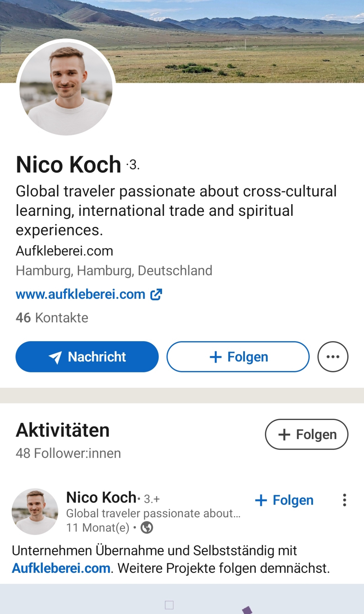View the 46 Kontakte connections list
Screen dimensions: 364x614
(x=52, y=318)
